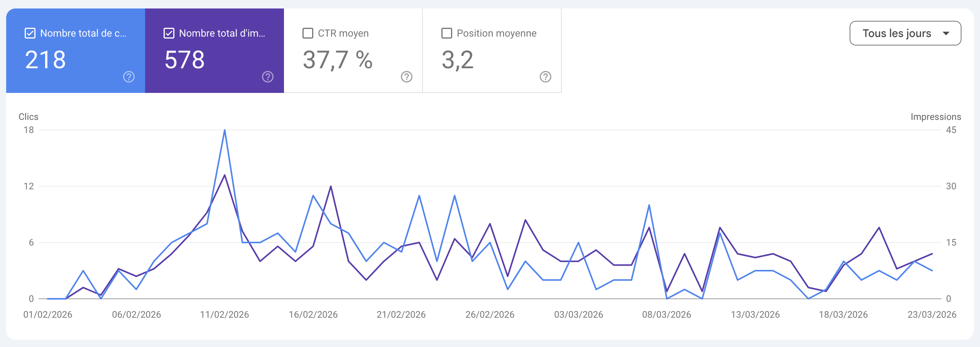Click the 218 clicks total value

45,60
